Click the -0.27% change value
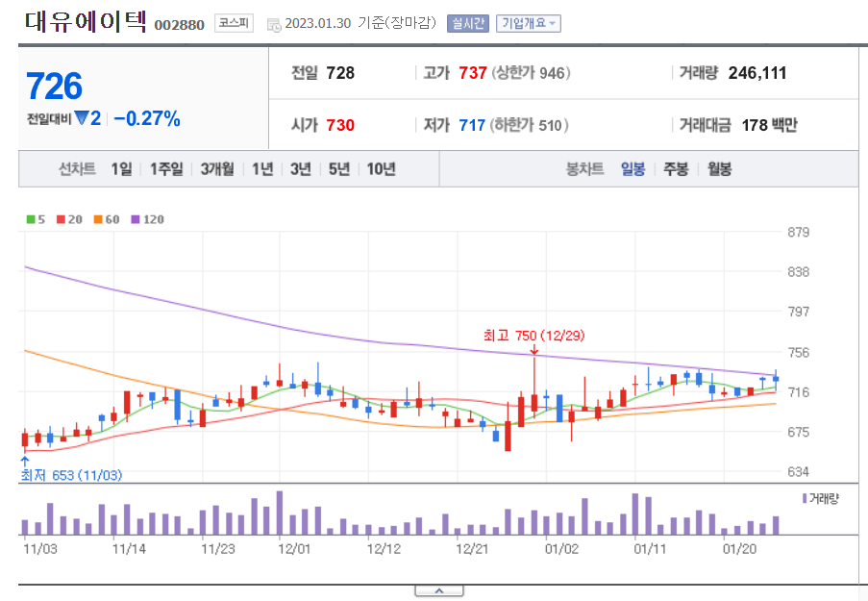Screen dimensions: 868x601 [x=147, y=118]
